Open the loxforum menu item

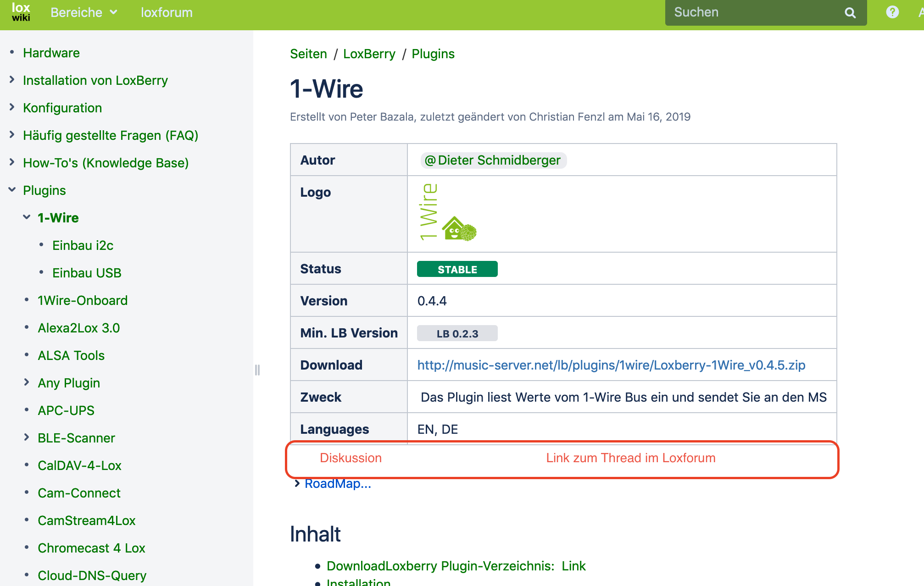coord(167,12)
